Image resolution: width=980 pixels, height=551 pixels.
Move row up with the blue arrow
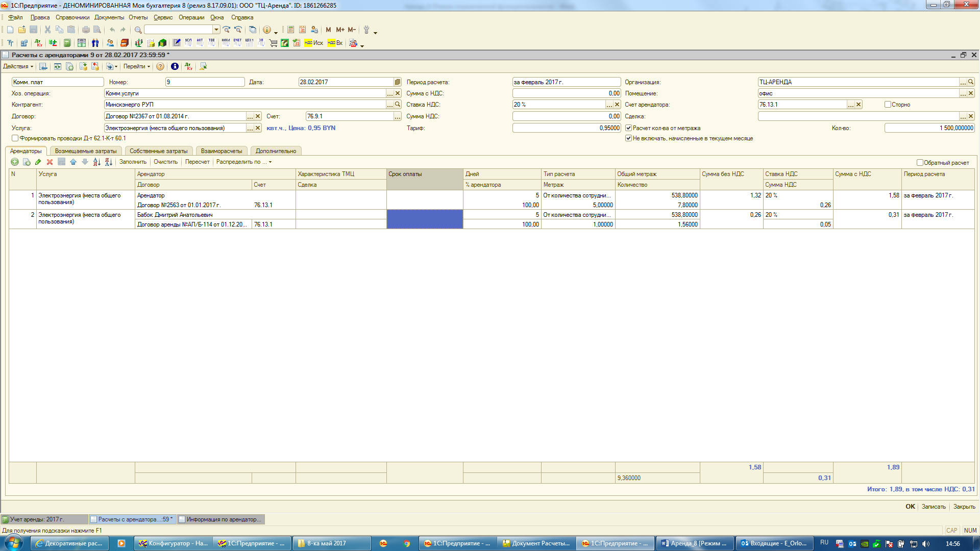(x=73, y=162)
